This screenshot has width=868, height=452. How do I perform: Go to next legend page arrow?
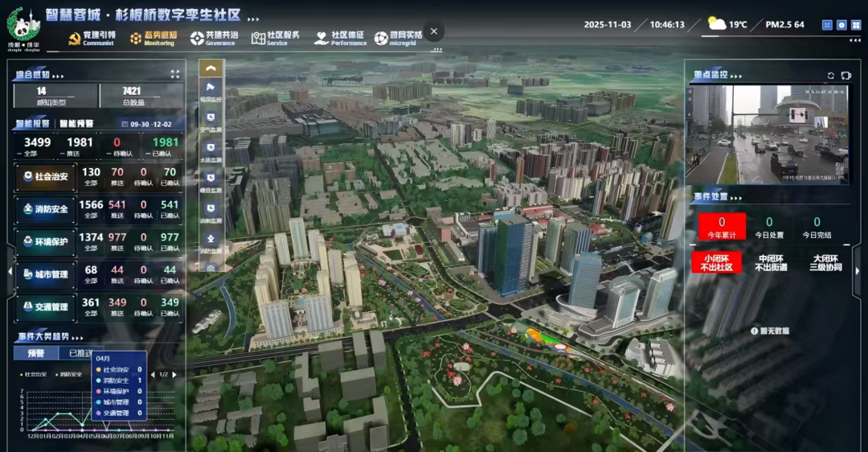pos(174,375)
